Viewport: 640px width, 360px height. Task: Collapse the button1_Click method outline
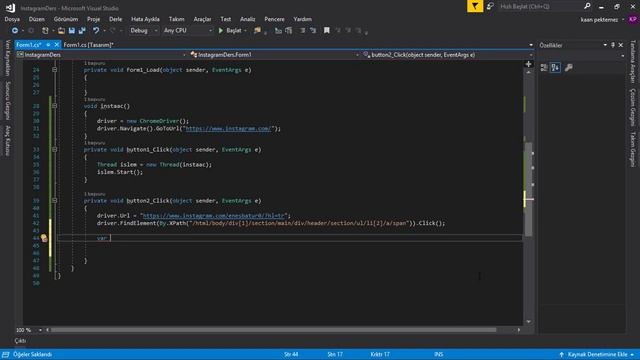point(54,149)
